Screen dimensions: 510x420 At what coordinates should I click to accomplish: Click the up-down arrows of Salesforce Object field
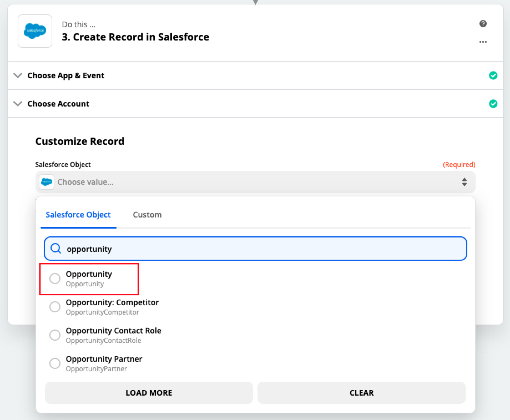[464, 182]
